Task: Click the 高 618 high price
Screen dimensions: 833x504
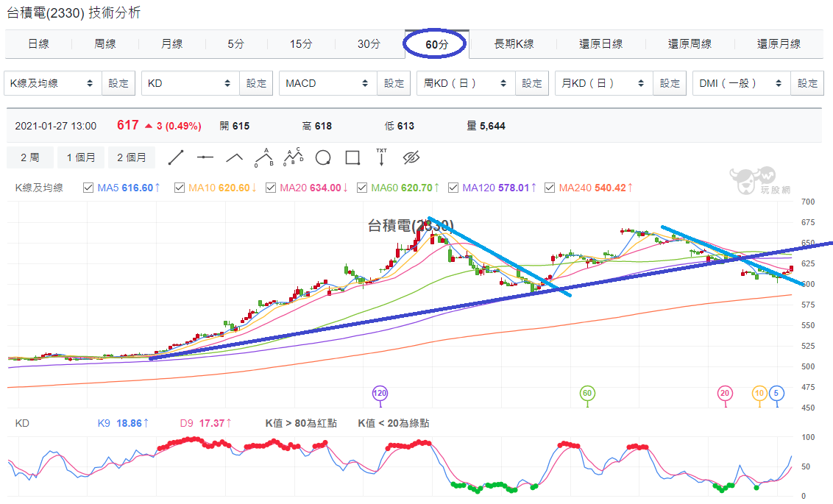Action: click(x=316, y=126)
